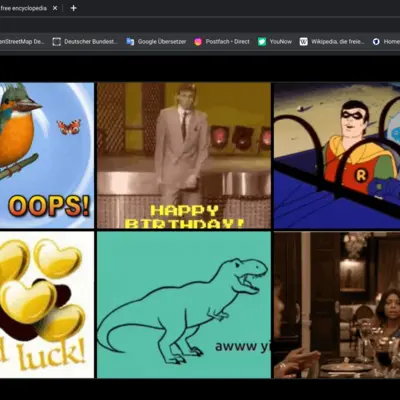The image size is (400, 400).
Task: Open the OOPS! kingfisher bird GIF
Action: click(47, 155)
